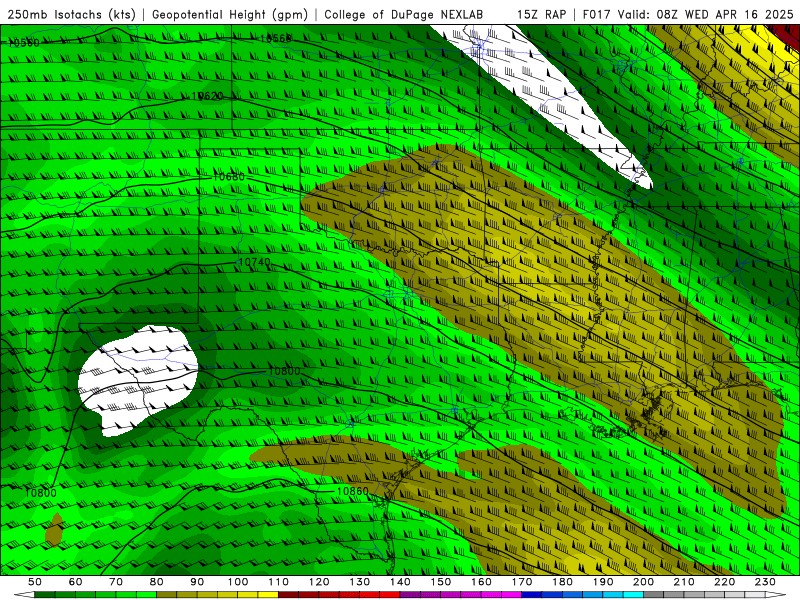
Task: Select the 150 knot color bar label
Action: 441,582
